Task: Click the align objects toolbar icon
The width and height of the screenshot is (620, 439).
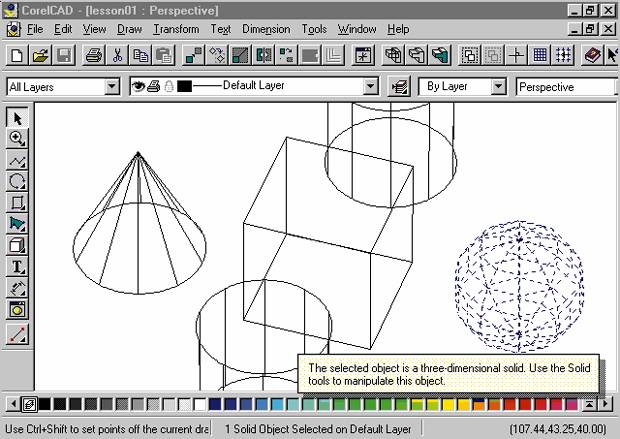Action: [x=287, y=55]
